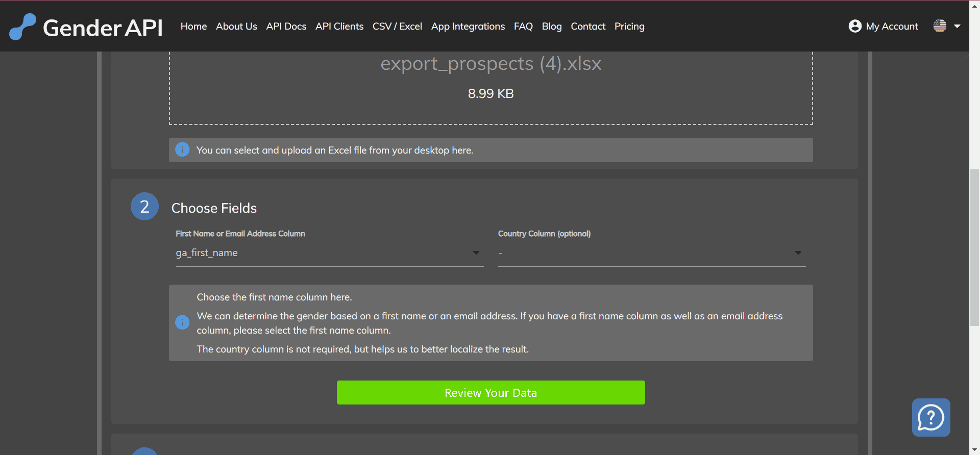This screenshot has width=980, height=455.
Task: Open the Pricing page
Action: pyautogui.click(x=629, y=26)
